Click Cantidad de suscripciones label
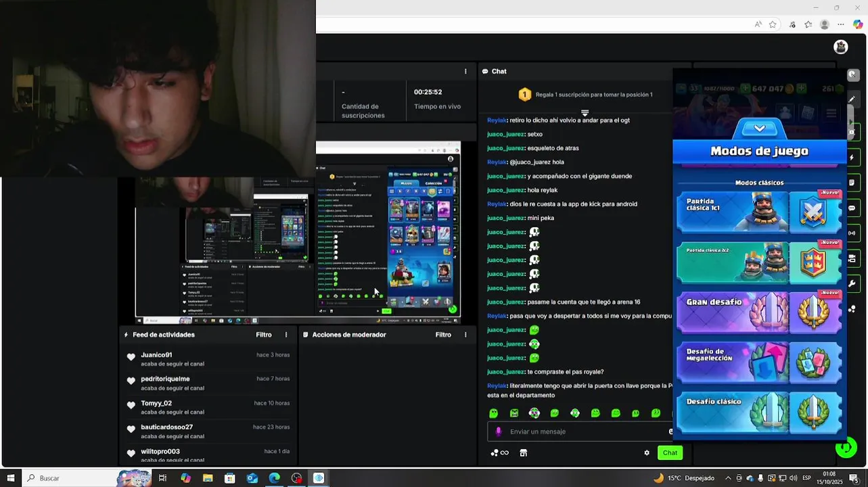This screenshot has width=868, height=487. 363,111
